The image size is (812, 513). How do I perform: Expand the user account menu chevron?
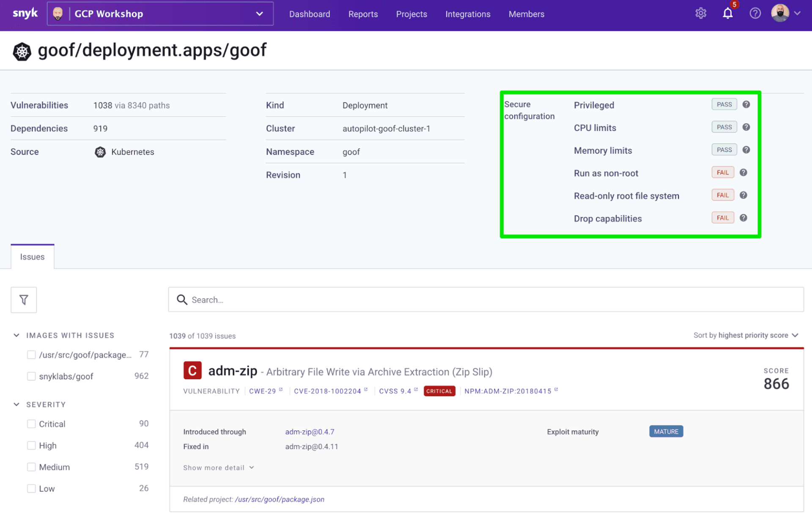(797, 14)
